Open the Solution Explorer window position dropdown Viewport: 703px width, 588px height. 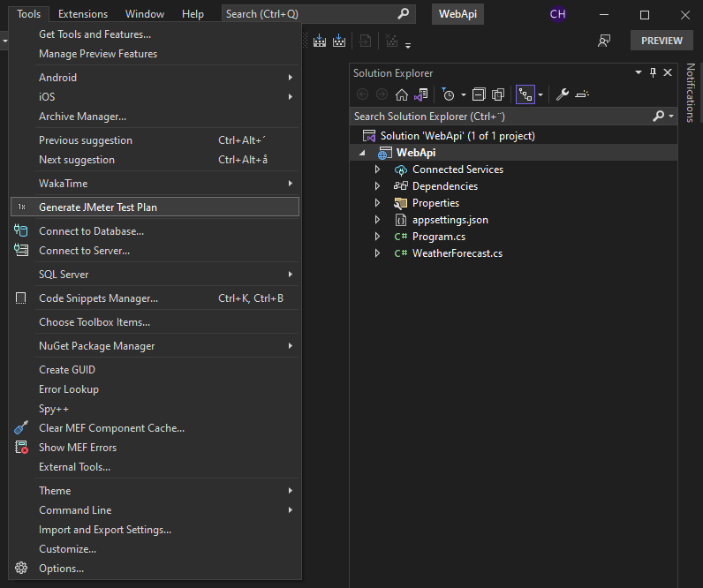pos(639,72)
